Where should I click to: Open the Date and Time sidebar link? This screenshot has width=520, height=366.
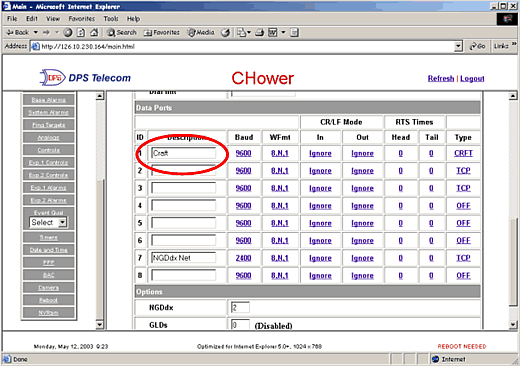click(x=49, y=250)
